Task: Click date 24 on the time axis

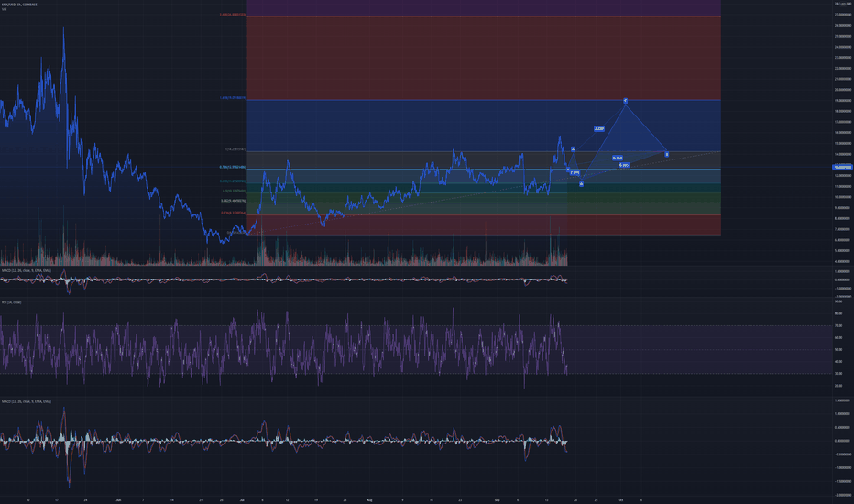Action: (x=85, y=499)
